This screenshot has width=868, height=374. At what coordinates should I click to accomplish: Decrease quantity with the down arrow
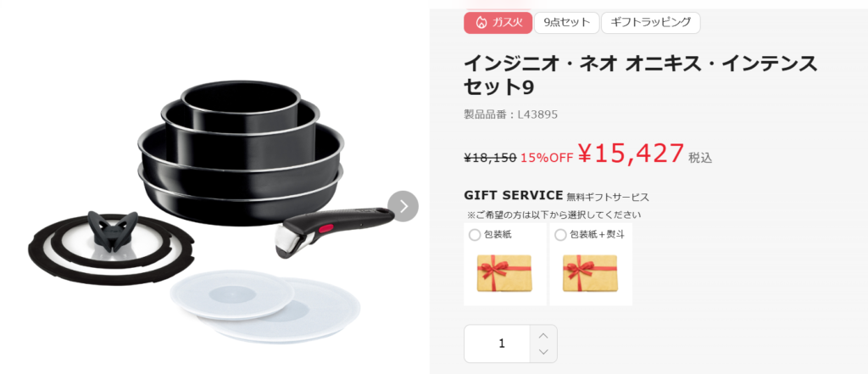543,353
